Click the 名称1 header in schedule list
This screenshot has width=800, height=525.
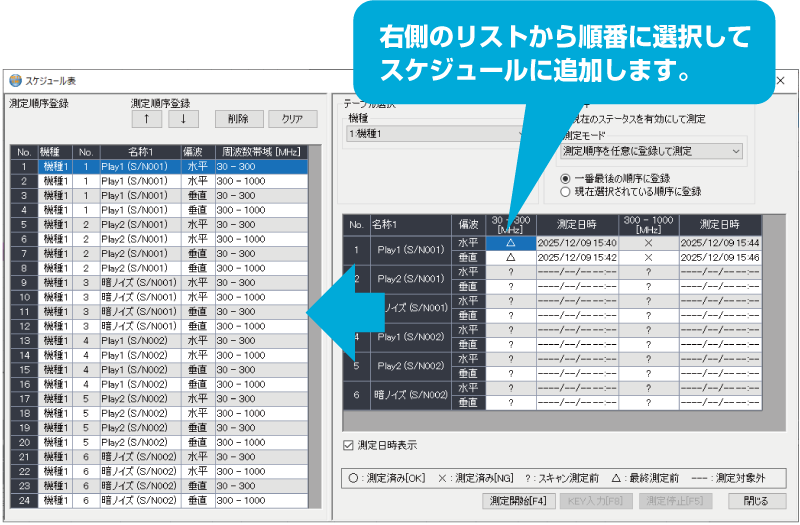pos(141,152)
